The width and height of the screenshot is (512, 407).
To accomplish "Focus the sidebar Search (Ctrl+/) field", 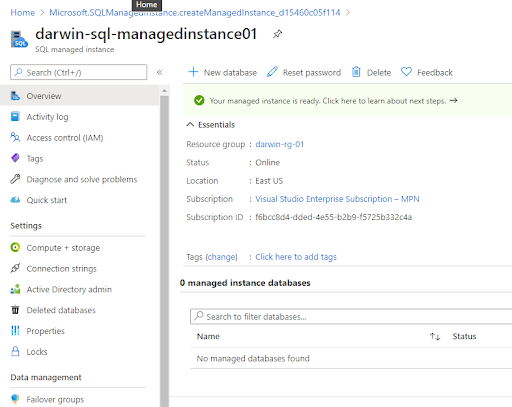I will click(x=79, y=72).
